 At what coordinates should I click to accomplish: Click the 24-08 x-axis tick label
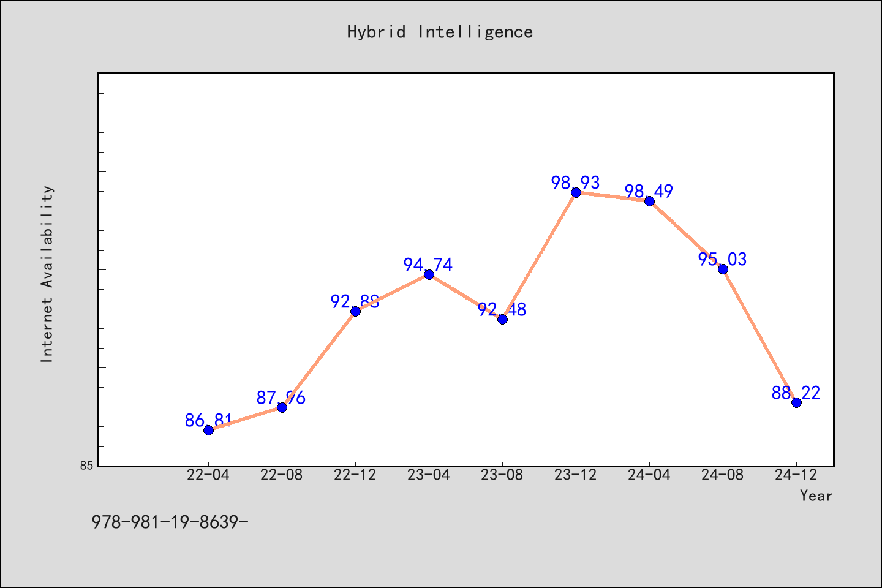[723, 475]
